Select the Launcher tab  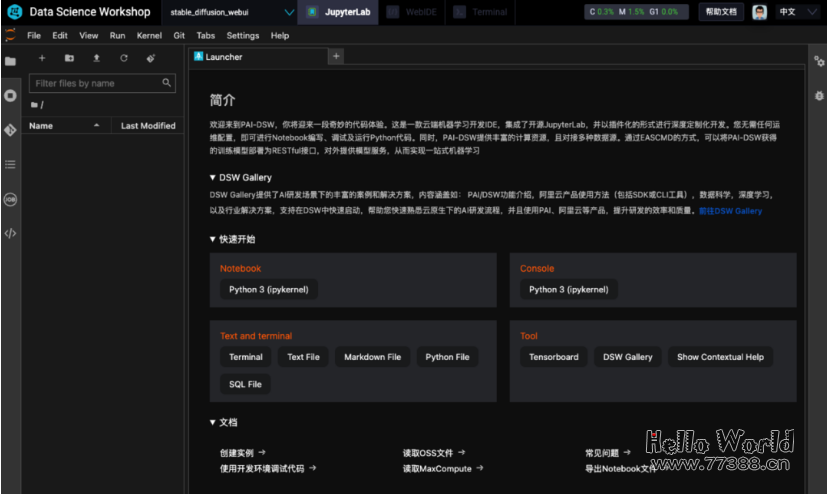pyautogui.click(x=257, y=56)
